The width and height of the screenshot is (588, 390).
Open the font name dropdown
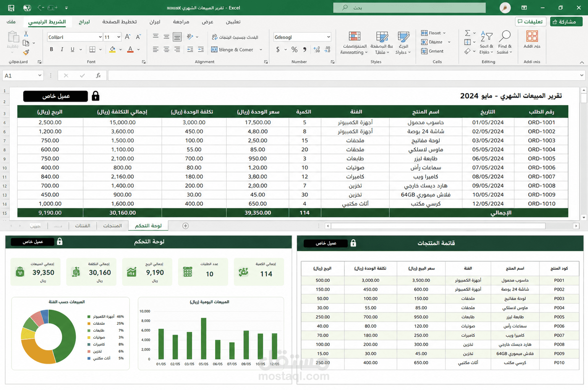coord(100,37)
